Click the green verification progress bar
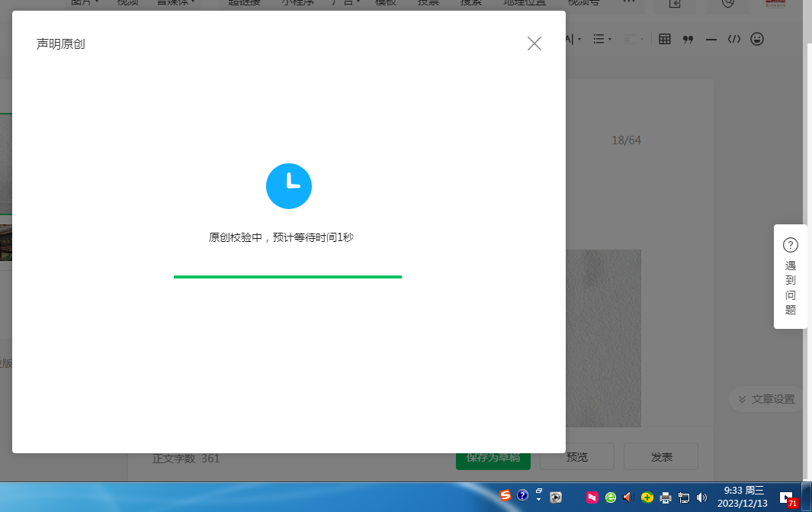 pyautogui.click(x=287, y=277)
